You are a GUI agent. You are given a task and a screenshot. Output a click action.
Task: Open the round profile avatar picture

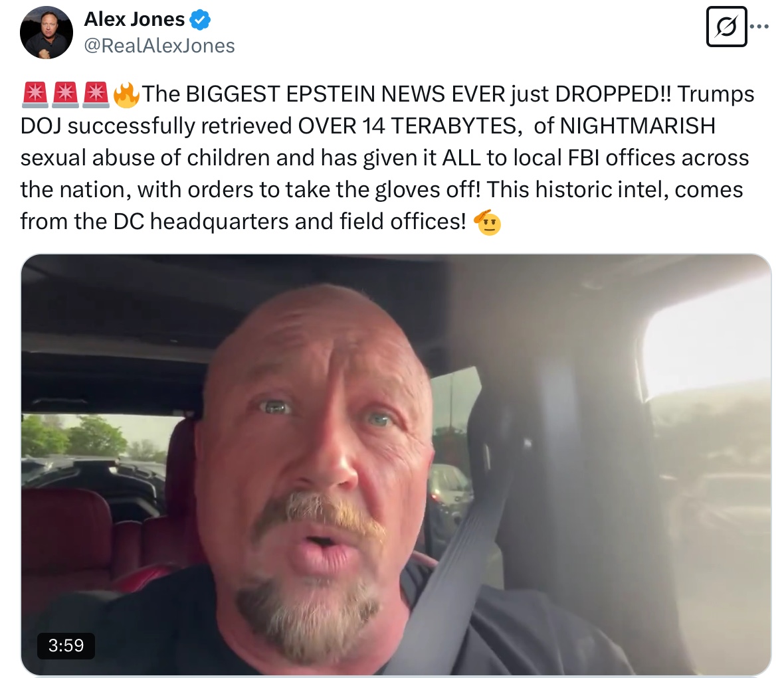click(x=46, y=33)
